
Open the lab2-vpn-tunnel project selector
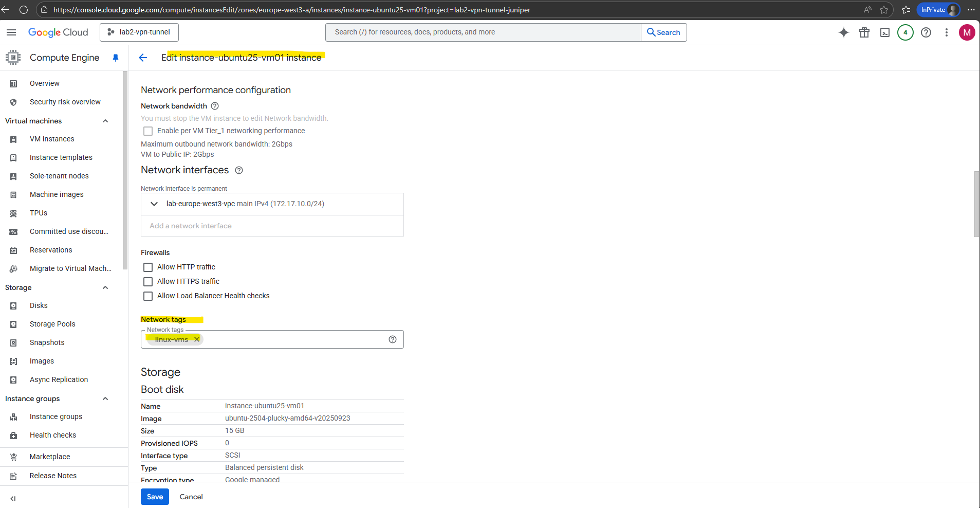[x=139, y=32]
